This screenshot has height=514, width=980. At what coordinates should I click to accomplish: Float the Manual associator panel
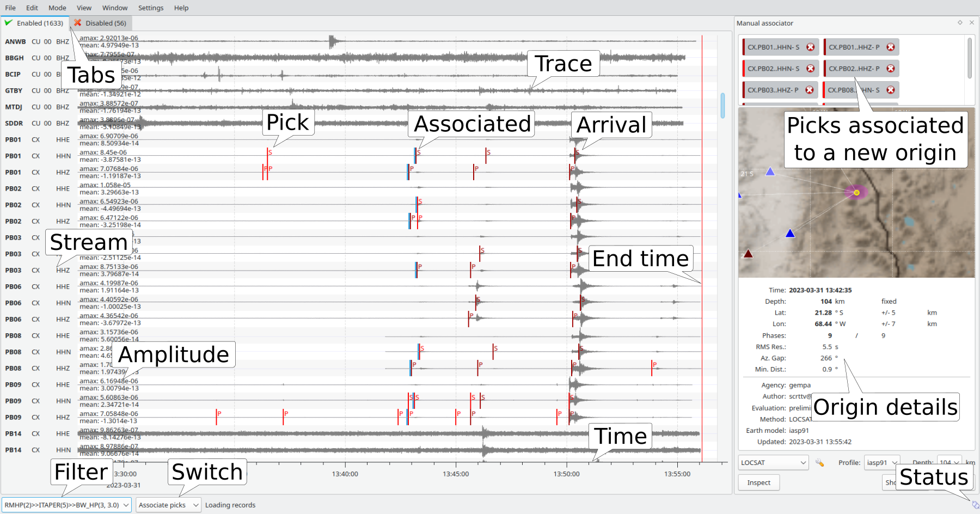(x=960, y=23)
